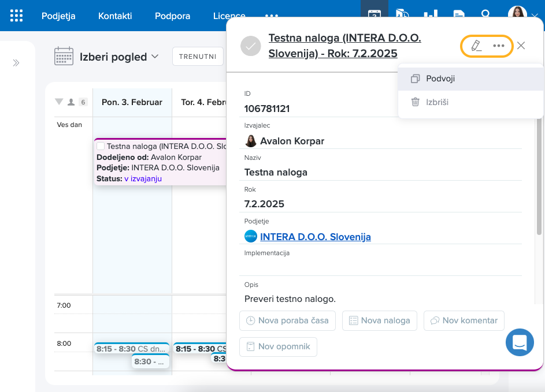Viewport: 545px width, 392px height.
Task: Open the Podpora top navigation item
Action: click(172, 16)
